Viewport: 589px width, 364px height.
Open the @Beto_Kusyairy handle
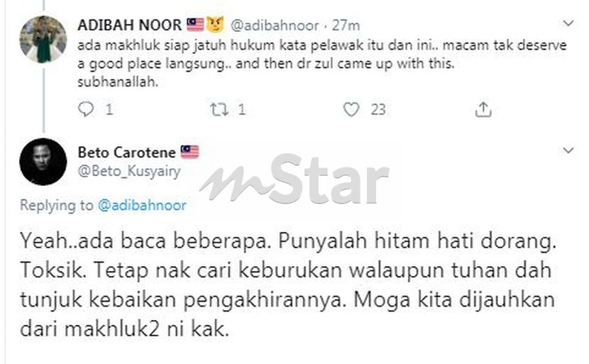click(x=129, y=171)
